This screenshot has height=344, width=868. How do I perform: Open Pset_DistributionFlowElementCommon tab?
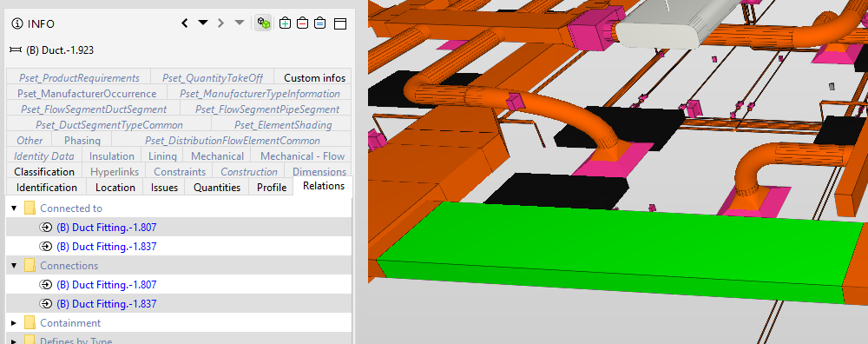232,140
